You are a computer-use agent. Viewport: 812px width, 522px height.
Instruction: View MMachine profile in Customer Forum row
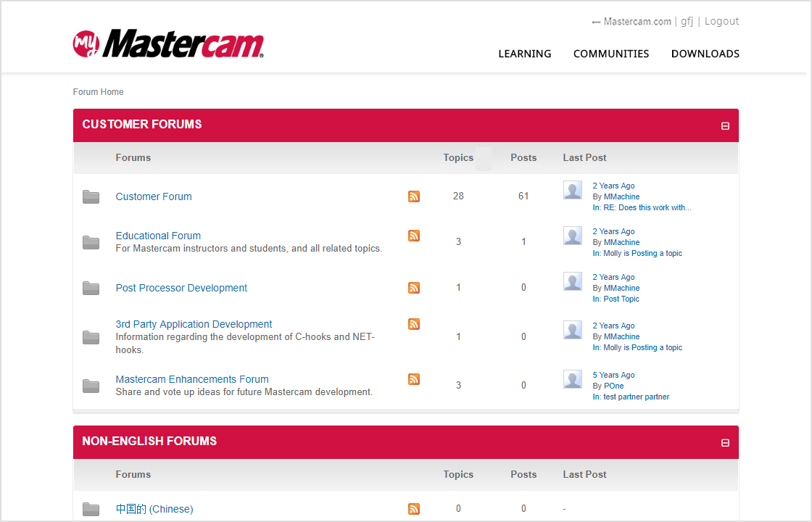pyautogui.click(x=621, y=196)
